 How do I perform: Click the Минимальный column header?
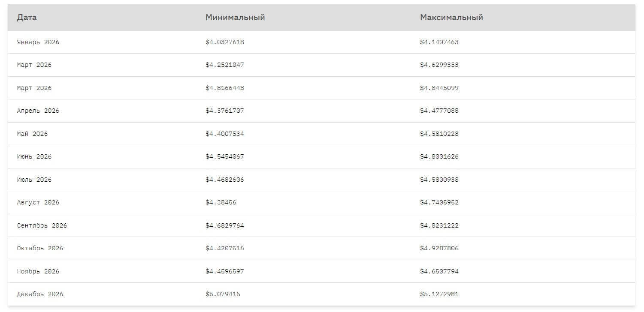tap(235, 18)
